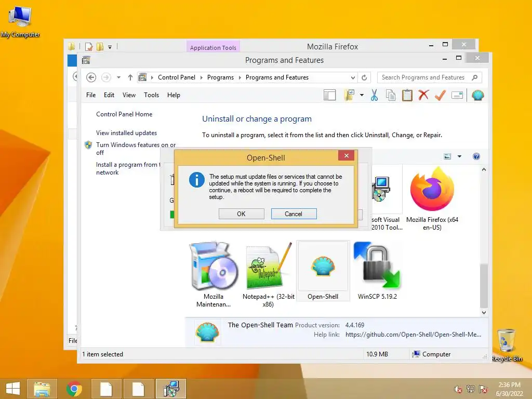The height and width of the screenshot is (399, 532).
Task: Click the blue Help question mark icon
Action: point(476,156)
